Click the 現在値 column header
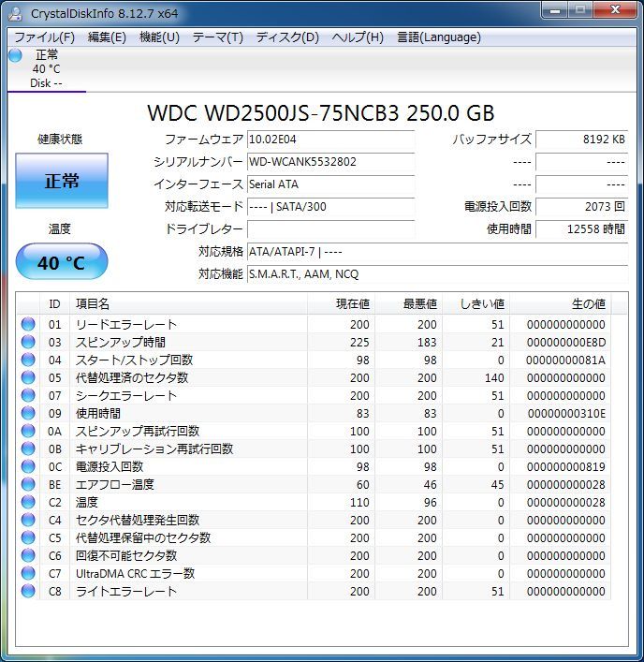 (x=341, y=304)
